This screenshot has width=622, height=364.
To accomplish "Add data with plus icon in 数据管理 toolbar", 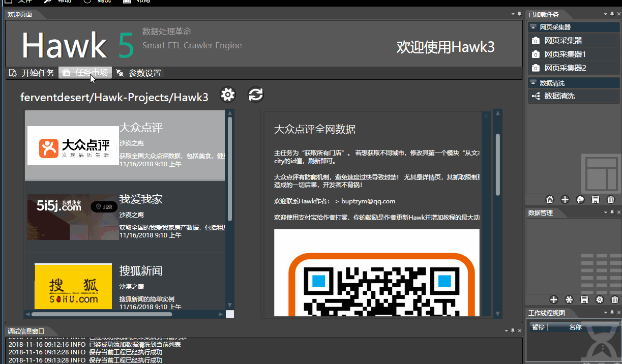I will (554, 300).
